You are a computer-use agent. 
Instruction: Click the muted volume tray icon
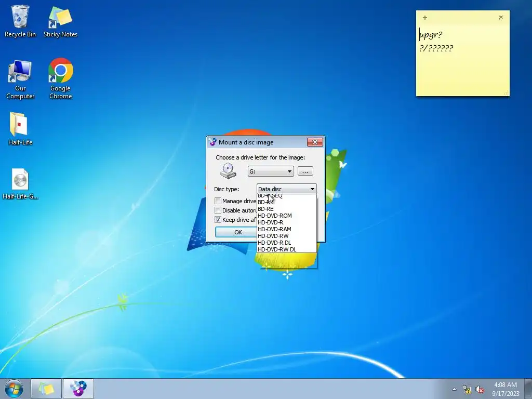click(x=480, y=390)
